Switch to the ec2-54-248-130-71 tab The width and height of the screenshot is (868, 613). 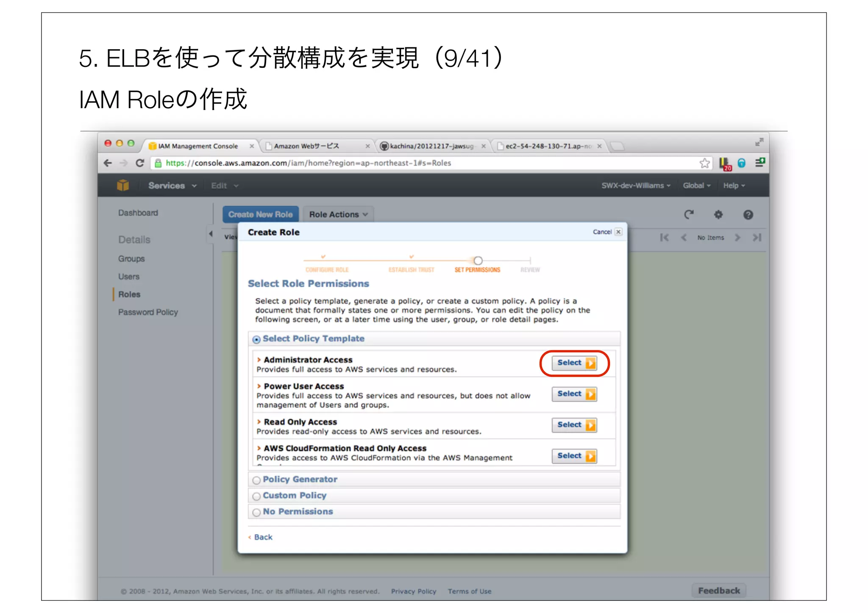pyautogui.click(x=548, y=146)
